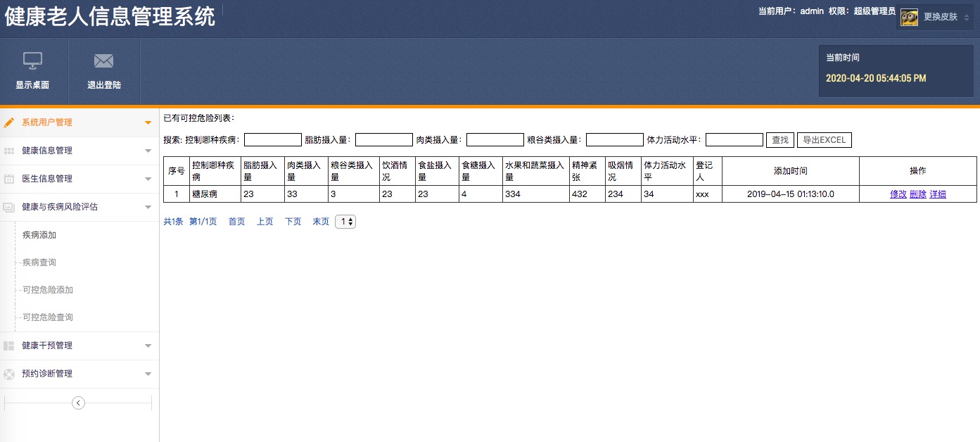This screenshot has width=980, height=442.
Task: Click the 精神紧张 column header
Action: click(x=587, y=171)
